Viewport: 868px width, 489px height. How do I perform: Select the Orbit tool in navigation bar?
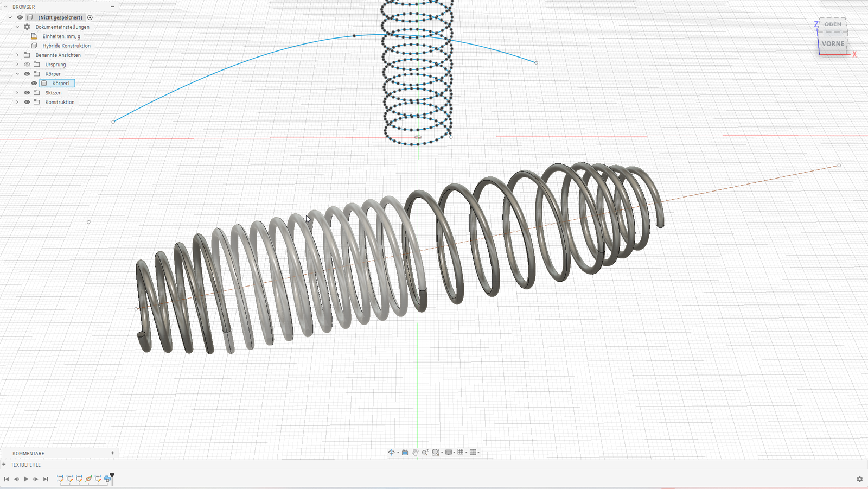click(x=391, y=452)
